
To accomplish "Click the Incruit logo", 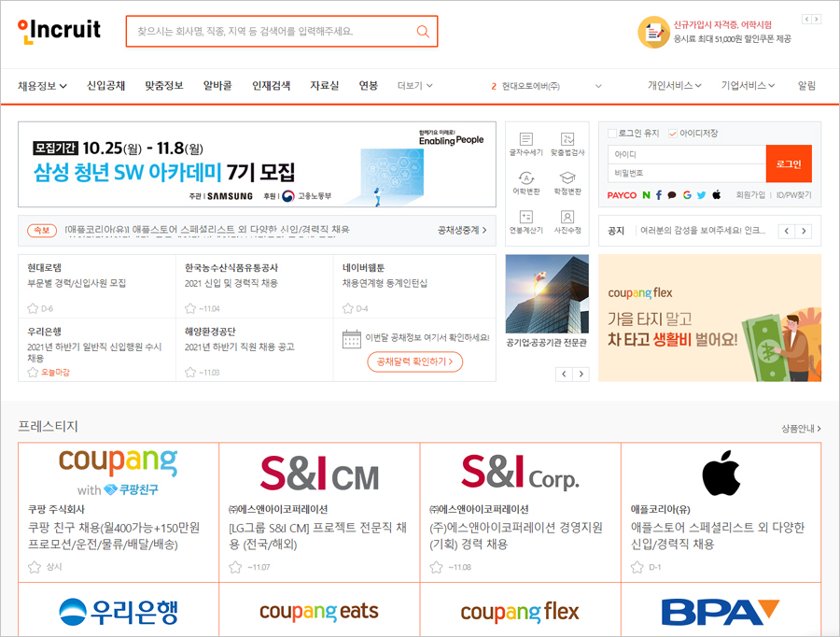I will pos(59,31).
